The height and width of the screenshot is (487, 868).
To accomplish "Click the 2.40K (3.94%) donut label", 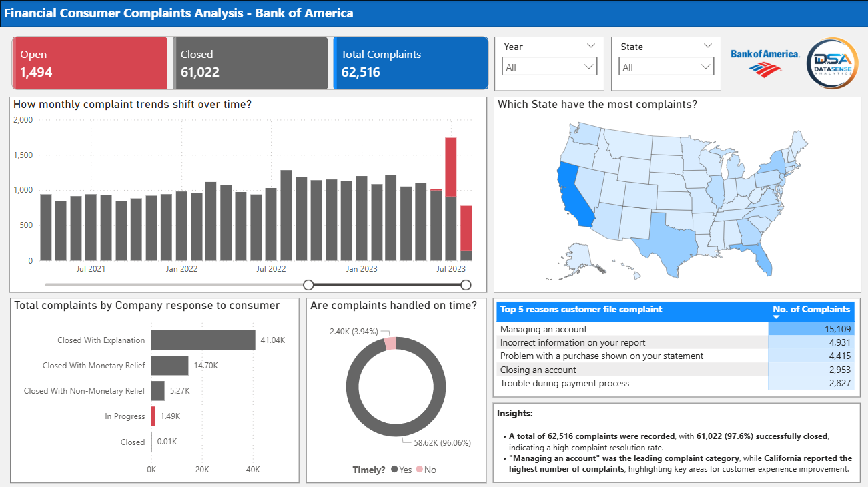I will (354, 332).
